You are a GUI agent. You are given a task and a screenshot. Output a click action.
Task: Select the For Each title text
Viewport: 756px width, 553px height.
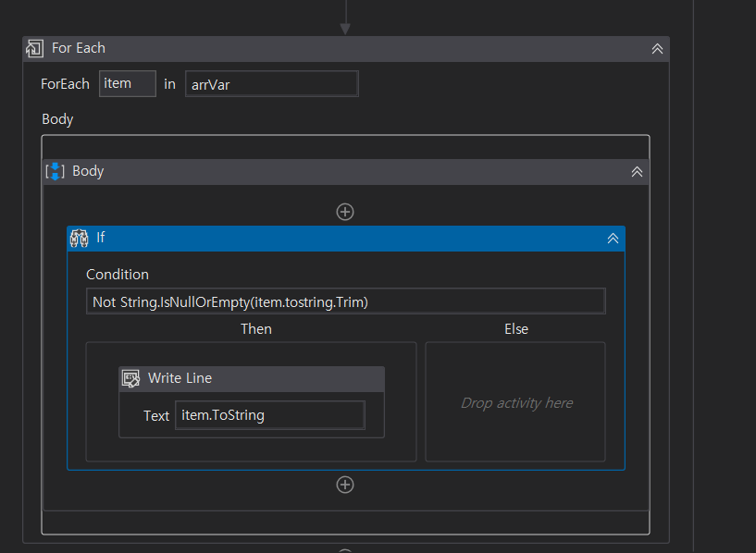pos(79,48)
